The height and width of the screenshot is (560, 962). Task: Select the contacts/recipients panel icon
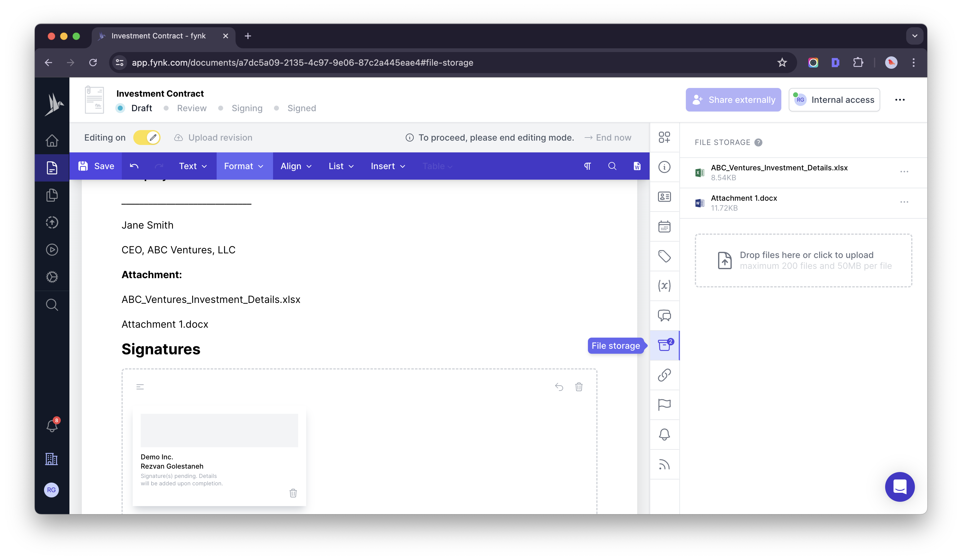click(664, 197)
